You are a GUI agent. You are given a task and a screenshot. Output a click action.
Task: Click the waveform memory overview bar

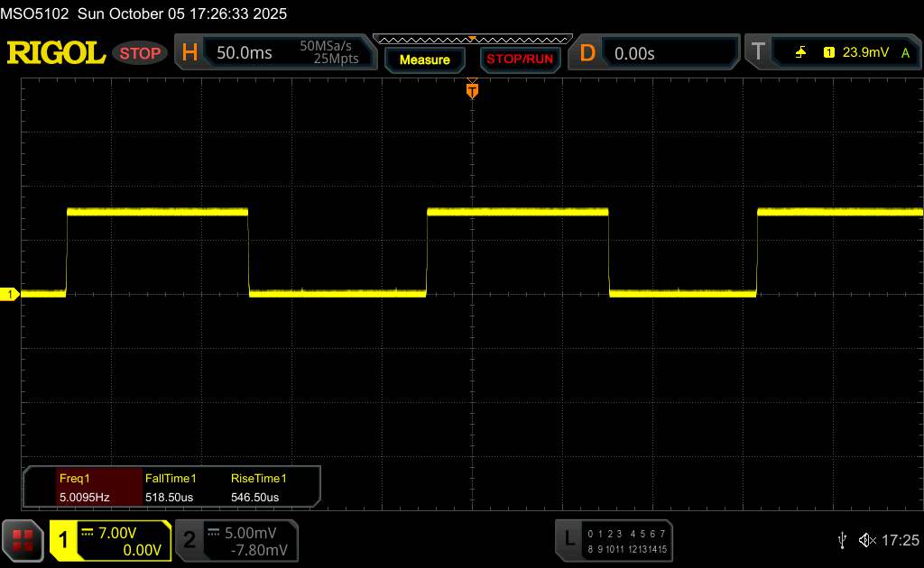(x=472, y=40)
